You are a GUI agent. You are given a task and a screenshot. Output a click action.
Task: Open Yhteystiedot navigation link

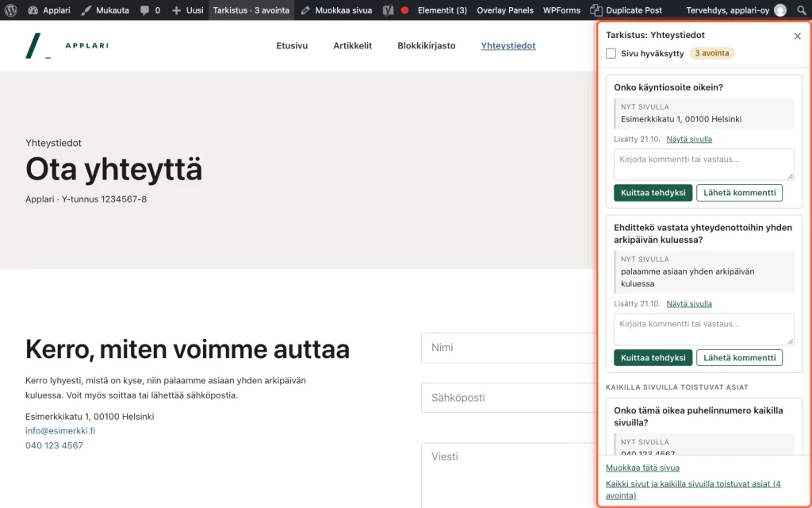click(x=508, y=45)
